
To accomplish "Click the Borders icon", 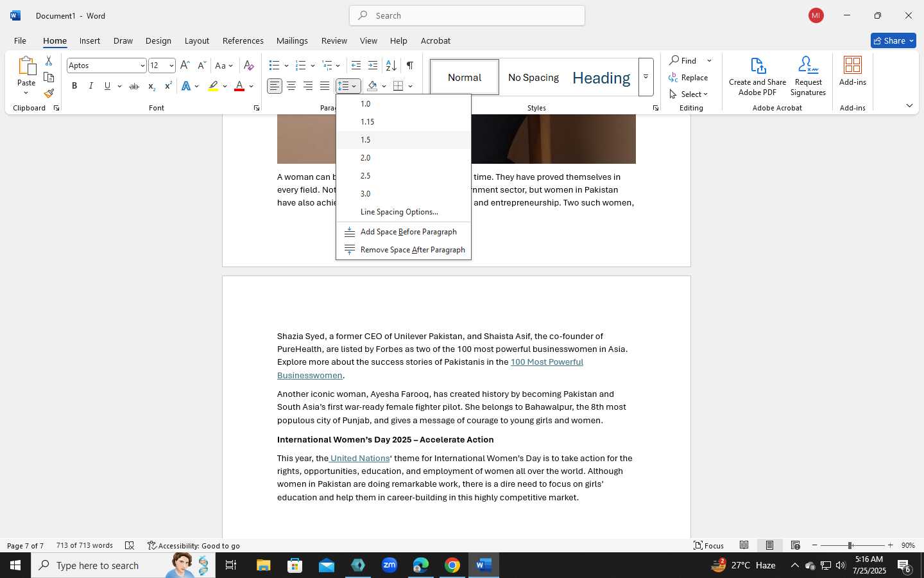I will pos(398,86).
